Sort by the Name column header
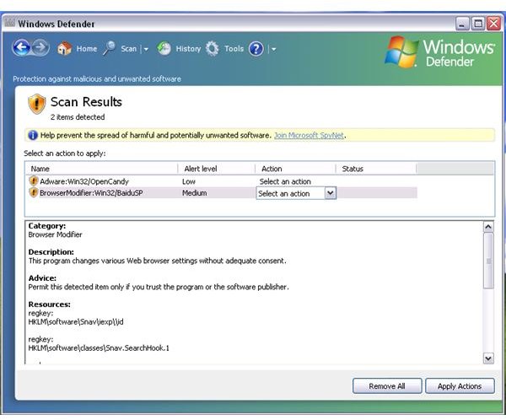 click(x=101, y=169)
